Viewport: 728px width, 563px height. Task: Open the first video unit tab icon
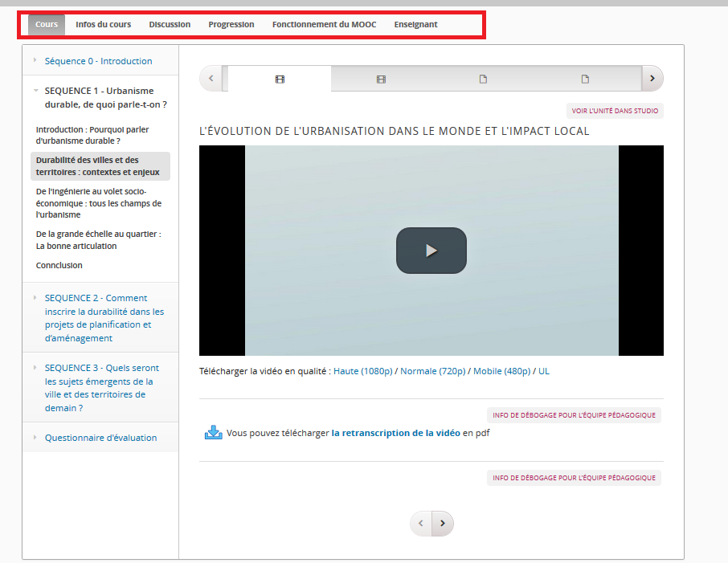pyautogui.click(x=280, y=80)
